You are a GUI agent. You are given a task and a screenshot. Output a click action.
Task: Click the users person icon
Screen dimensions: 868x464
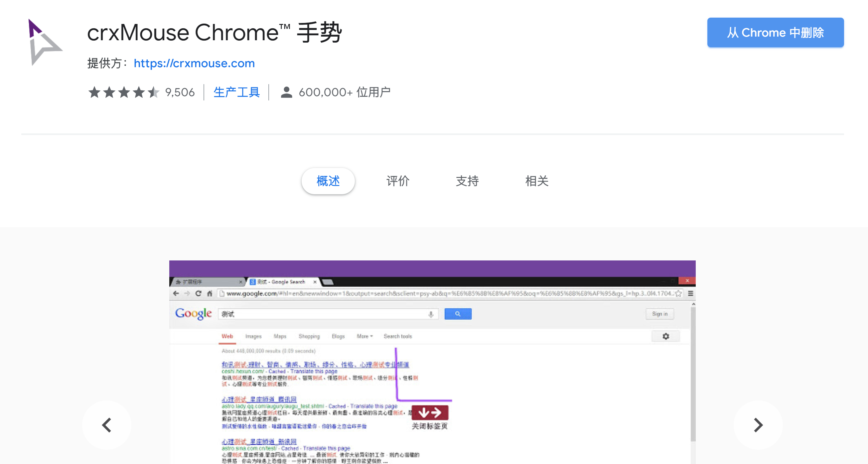(286, 92)
